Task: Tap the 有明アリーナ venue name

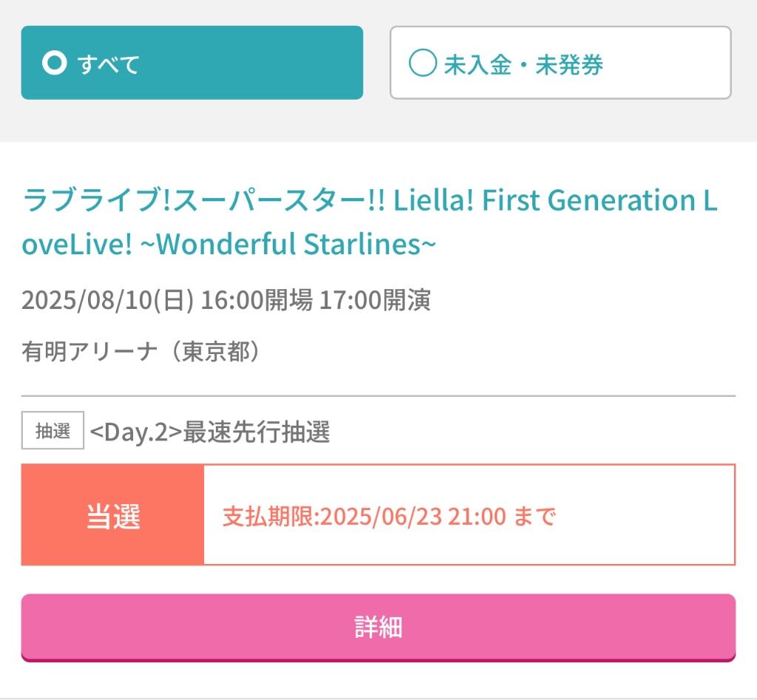Action: 89,351
